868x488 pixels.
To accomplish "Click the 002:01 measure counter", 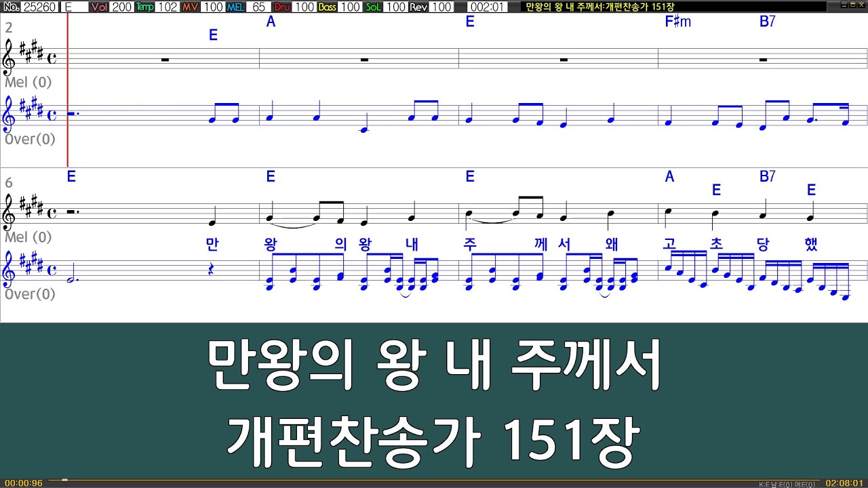I will click(x=487, y=7).
